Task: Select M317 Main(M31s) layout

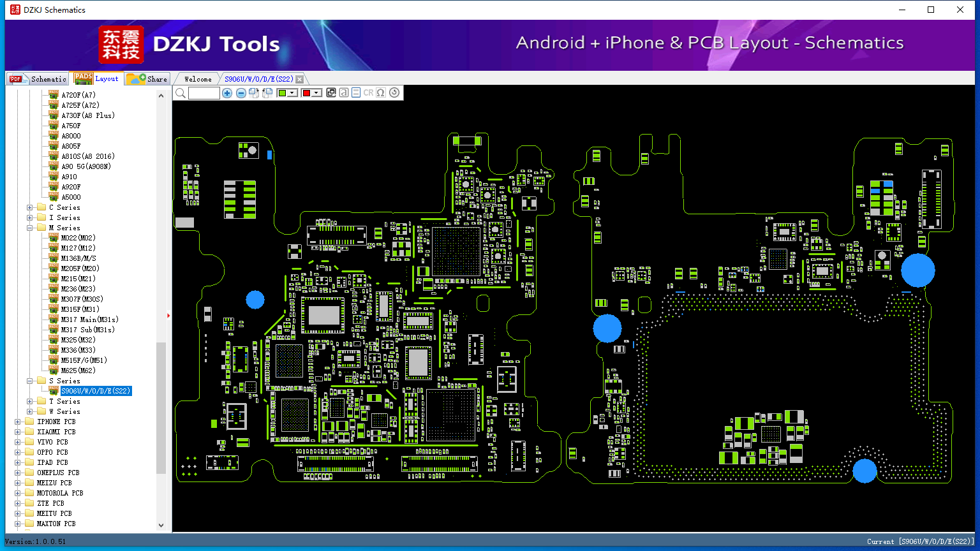Action: 90,320
